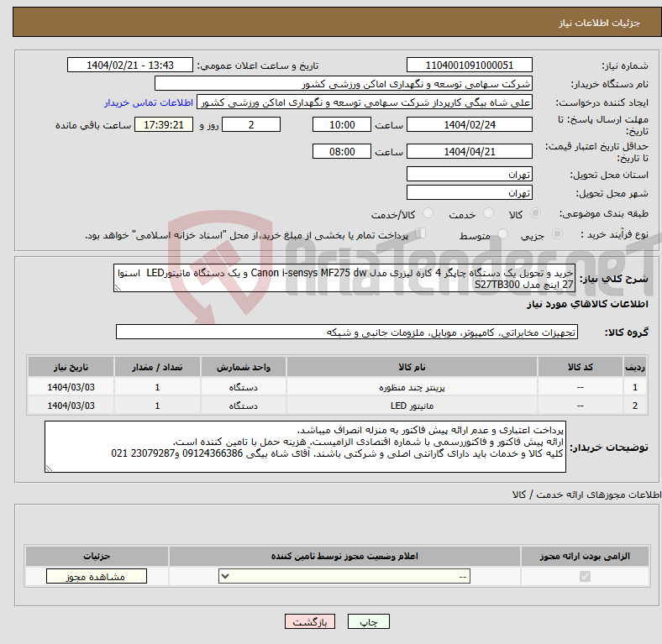Click the buyer notes resize handle
This screenshot has width=662, height=644.
tap(49, 468)
